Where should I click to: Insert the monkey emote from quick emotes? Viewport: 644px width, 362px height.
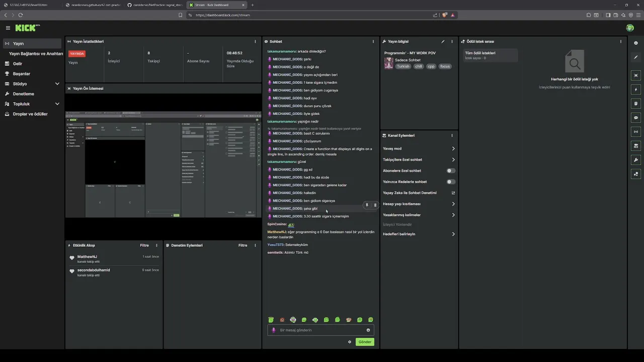pyautogui.click(x=349, y=320)
